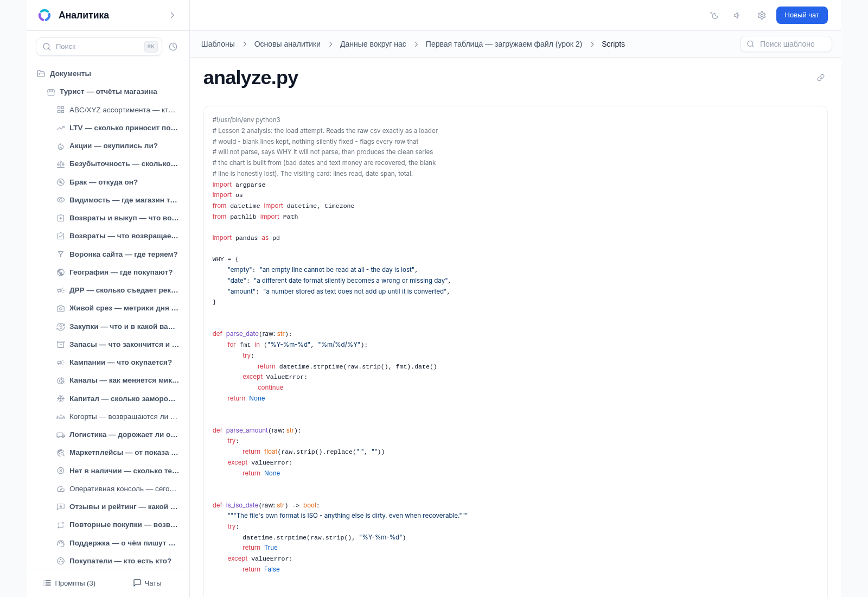Image resolution: width=868 pixels, height=597 pixels.
Task: Switch to the Чаты tab
Action: click(x=148, y=583)
